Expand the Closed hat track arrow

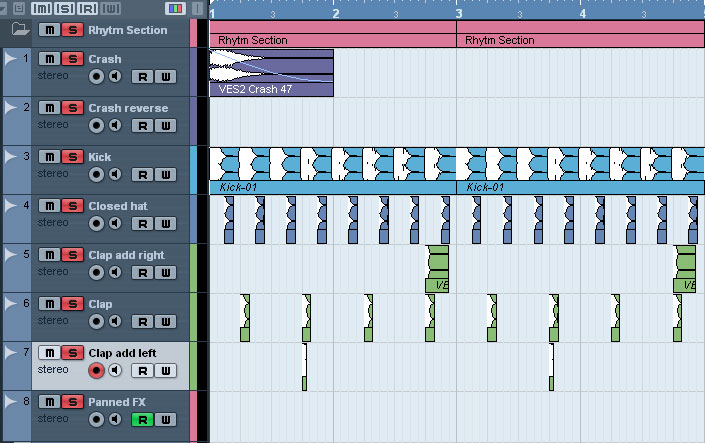tap(12, 206)
